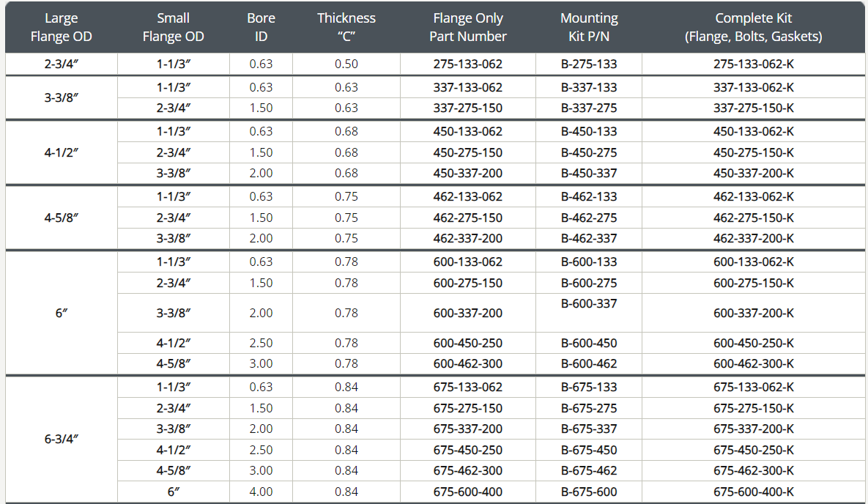Click the Thickness "C" column header

[346, 27]
